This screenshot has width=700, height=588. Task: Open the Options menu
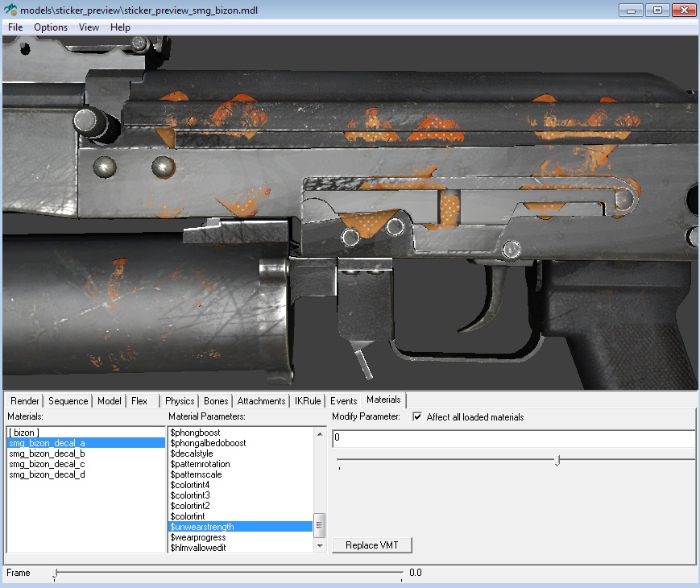click(x=51, y=27)
